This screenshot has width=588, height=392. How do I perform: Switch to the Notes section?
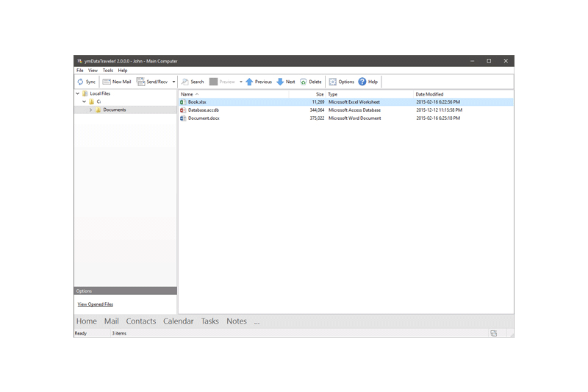coord(236,321)
